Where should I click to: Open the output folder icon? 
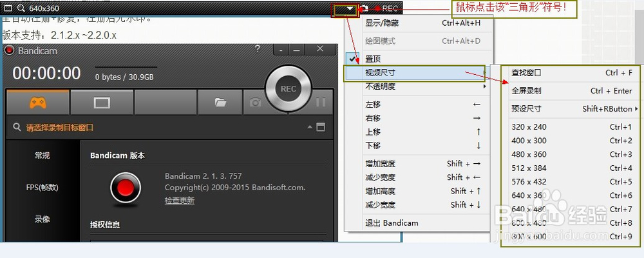coord(220,103)
